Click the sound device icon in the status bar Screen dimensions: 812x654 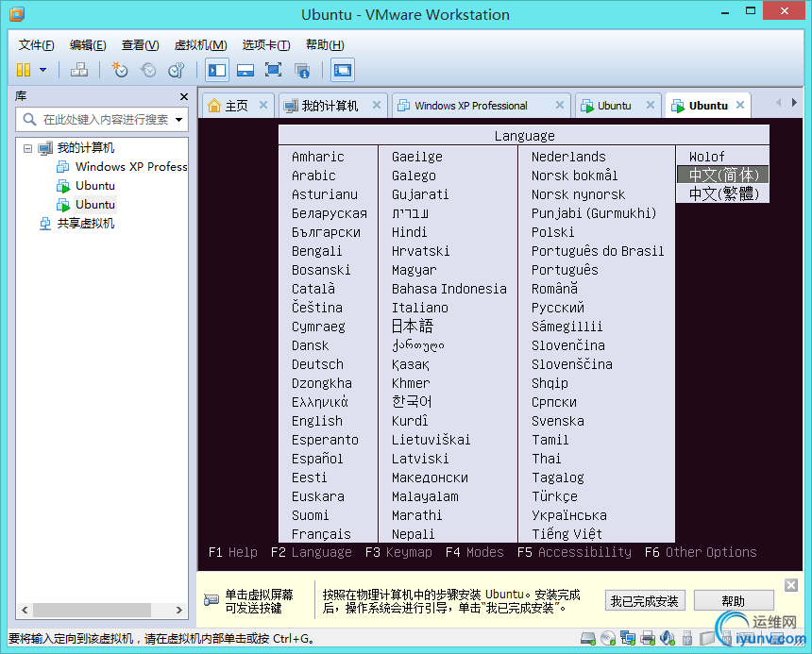(x=668, y=637)
